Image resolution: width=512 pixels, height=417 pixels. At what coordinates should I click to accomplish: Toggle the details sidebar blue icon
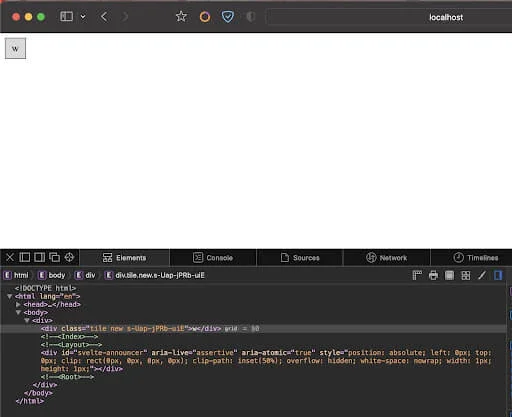(x=498, y=275)
